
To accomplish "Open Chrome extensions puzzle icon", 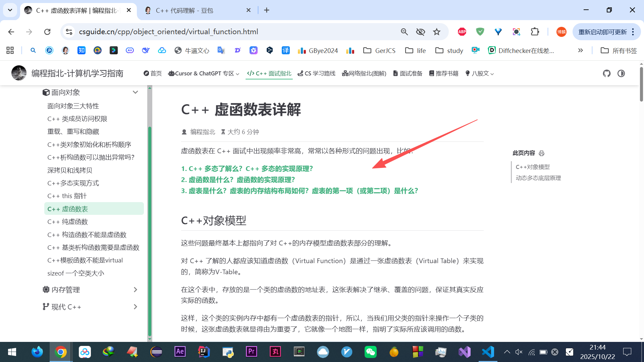I will [535, 32].
